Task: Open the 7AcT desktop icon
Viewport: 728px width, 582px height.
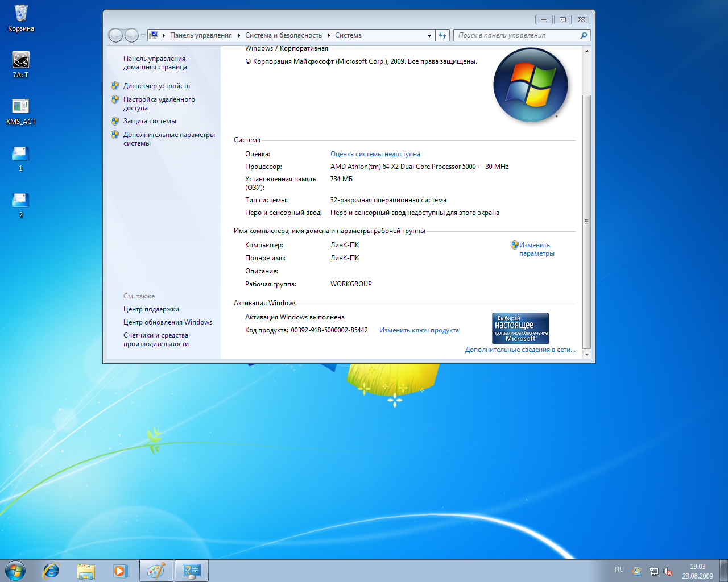Action: [21, 64]
